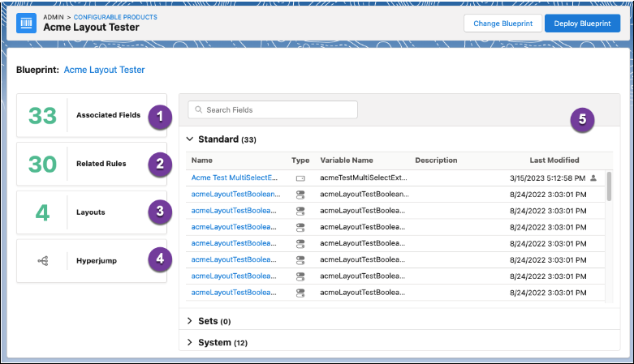Click the user icon beside 3/15/2023 5:12:58 PM

(x=593, y=178)
